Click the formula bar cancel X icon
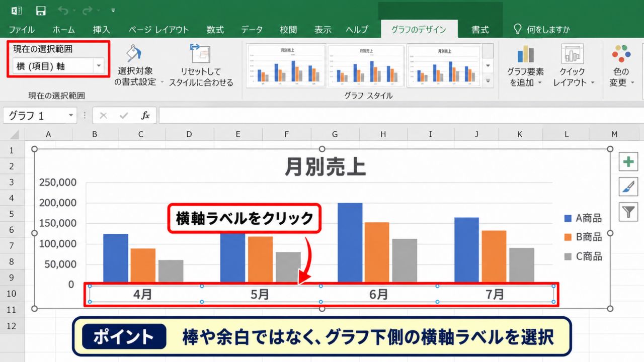 pyautogui.click(x=103, y=116)
